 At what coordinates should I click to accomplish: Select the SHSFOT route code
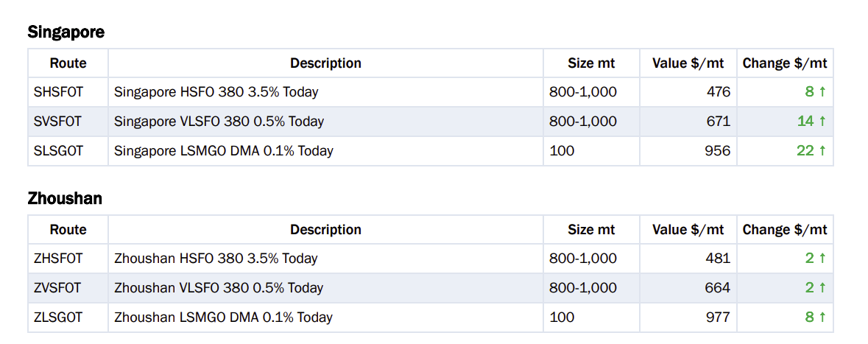(58, 92)
